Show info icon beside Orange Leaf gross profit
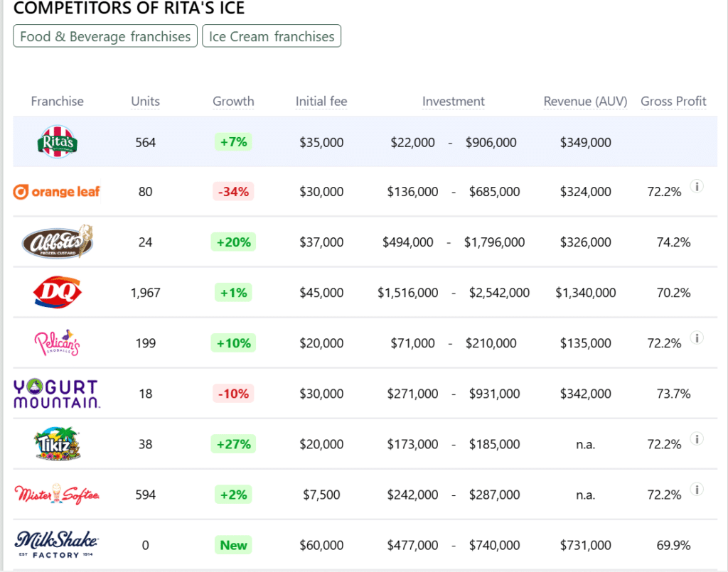 tap(697, 186)
